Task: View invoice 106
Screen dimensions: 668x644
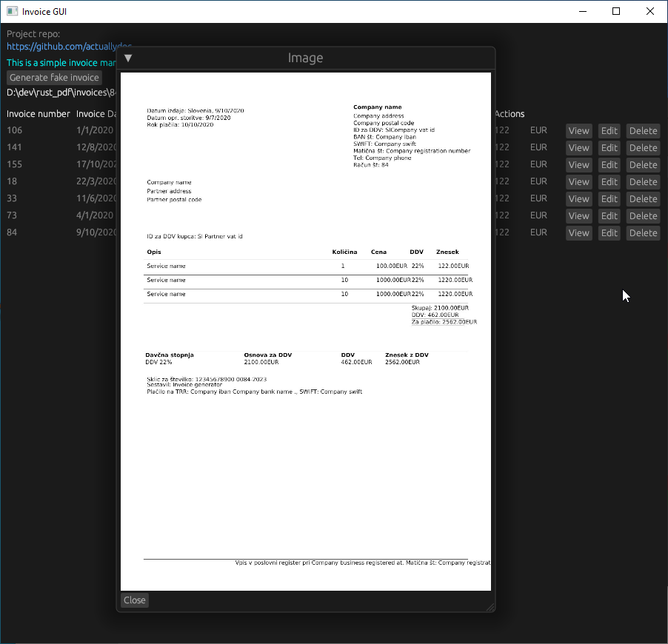Action: coord(578,131)
